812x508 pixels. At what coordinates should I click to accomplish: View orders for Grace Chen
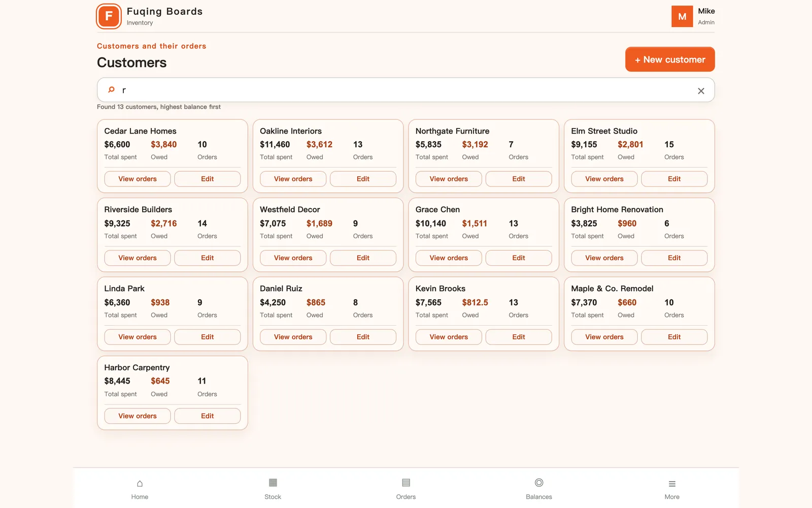449,258
